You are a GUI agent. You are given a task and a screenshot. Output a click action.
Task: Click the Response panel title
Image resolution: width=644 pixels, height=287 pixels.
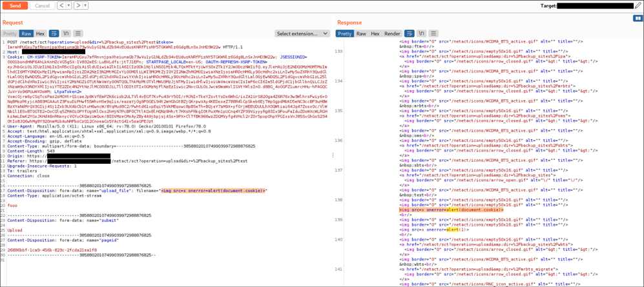tap(350, 23)
